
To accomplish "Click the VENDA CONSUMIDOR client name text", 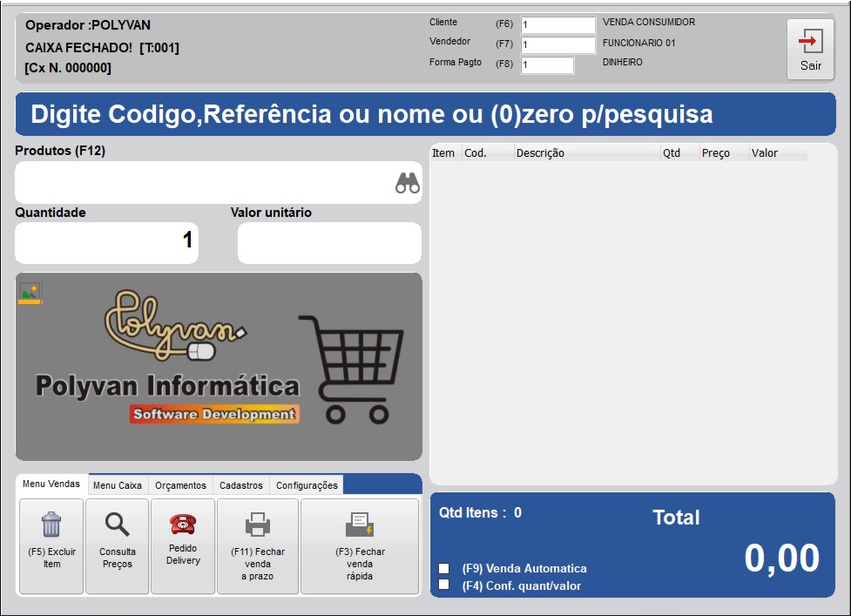I will (x=649, y=23).
